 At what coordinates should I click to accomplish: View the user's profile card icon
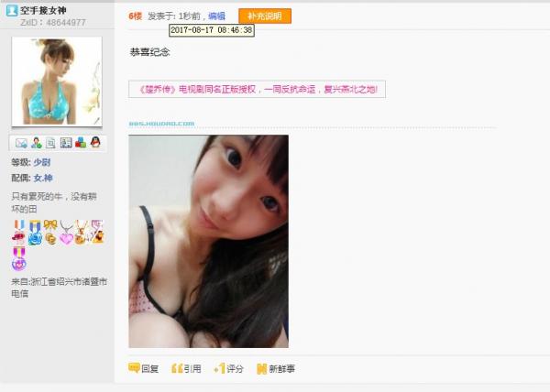pos(66,143)
